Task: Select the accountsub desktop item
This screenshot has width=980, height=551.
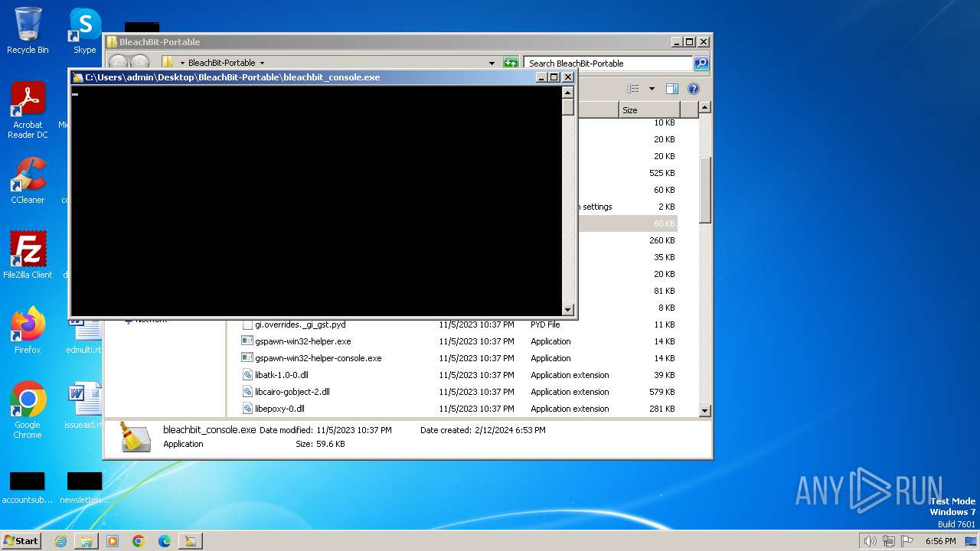Action: pos(28,488)
